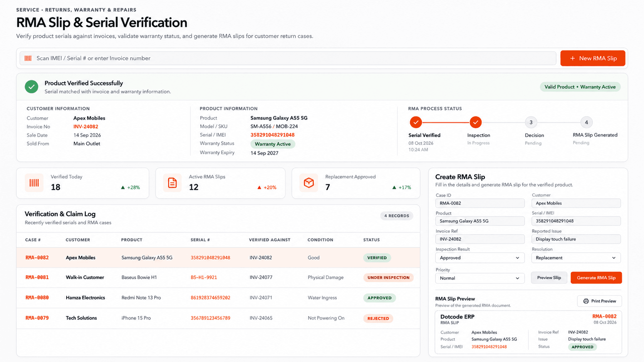The image size is (644, 362).
Task: Click the Case ID field
Action: point(480,203)
